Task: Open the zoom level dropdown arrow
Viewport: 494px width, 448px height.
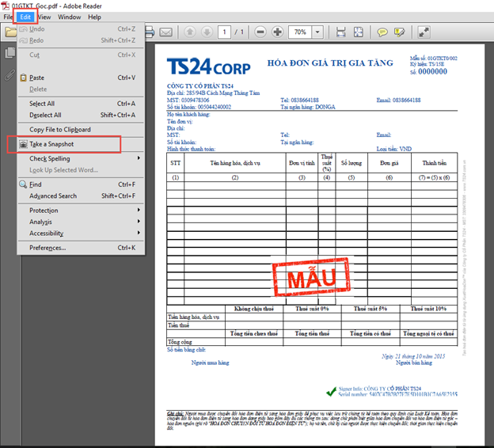Action: pos(317,32)
